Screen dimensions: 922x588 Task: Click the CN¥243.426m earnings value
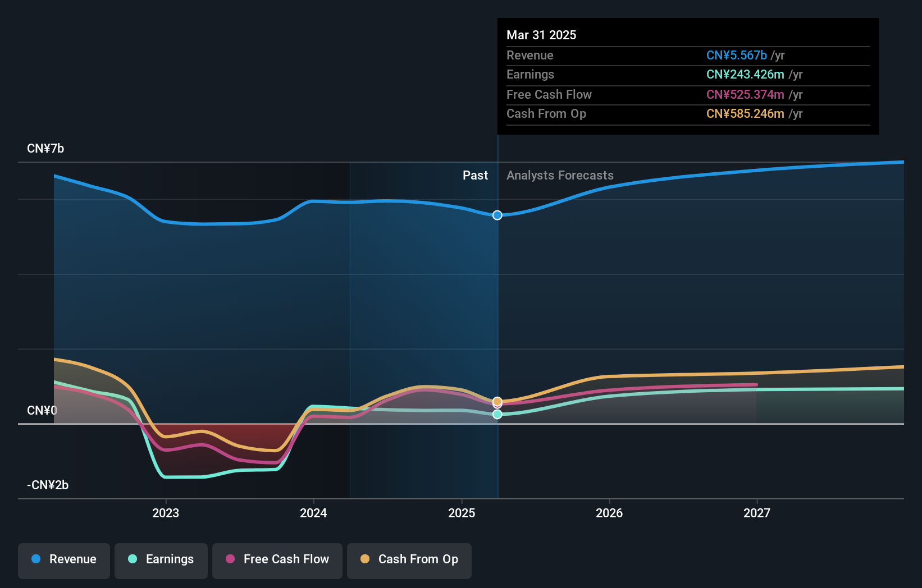tap(745, 75)
